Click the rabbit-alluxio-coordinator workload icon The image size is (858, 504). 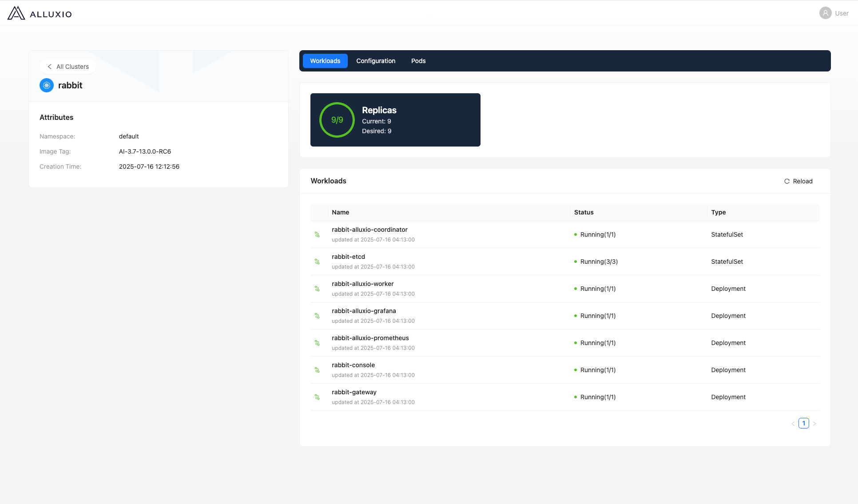317,234
